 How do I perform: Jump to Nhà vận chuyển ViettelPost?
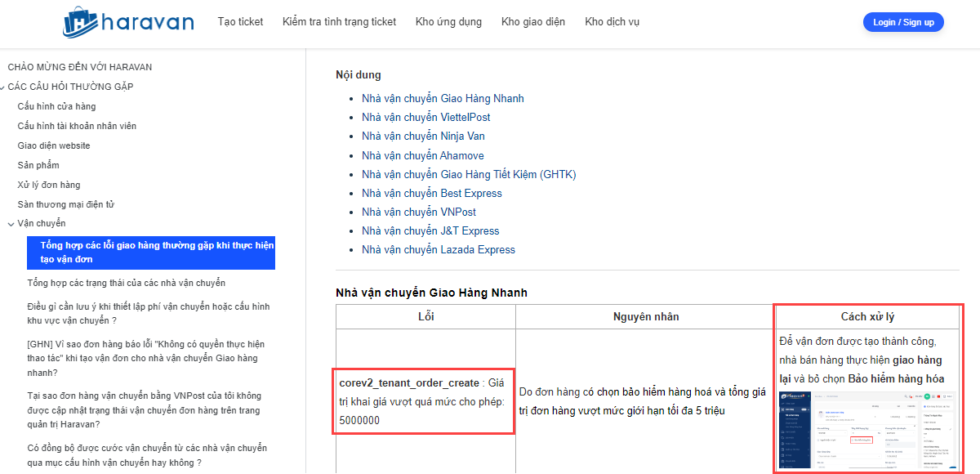(426, 118)
